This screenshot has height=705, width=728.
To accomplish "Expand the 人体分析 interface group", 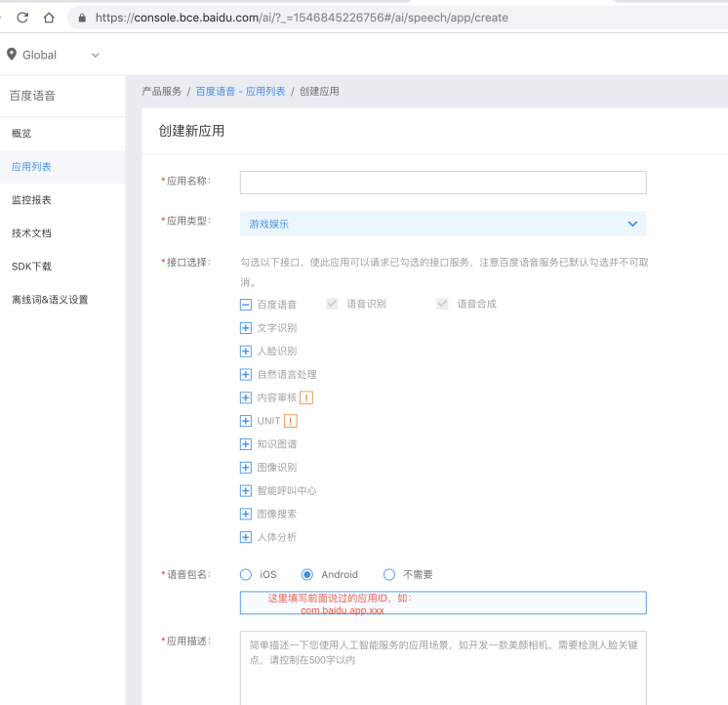I will pos(246,537).
